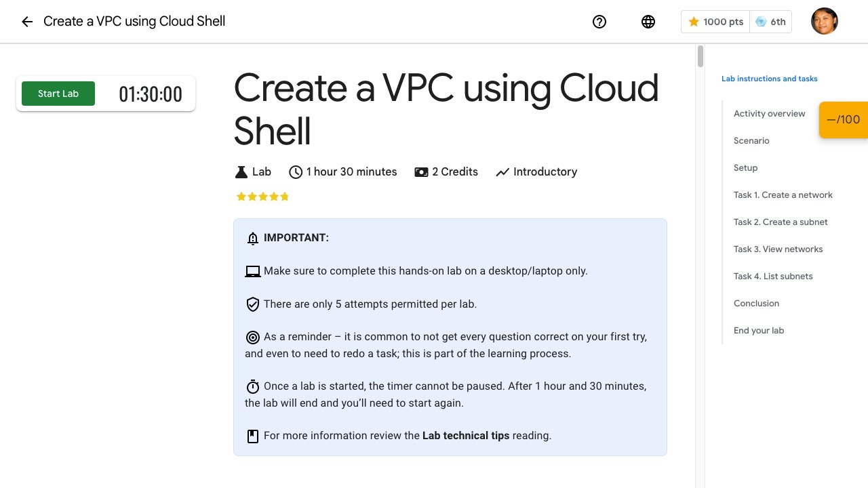
Task: Open the help question mark icon
Action: tap(599, 22)
